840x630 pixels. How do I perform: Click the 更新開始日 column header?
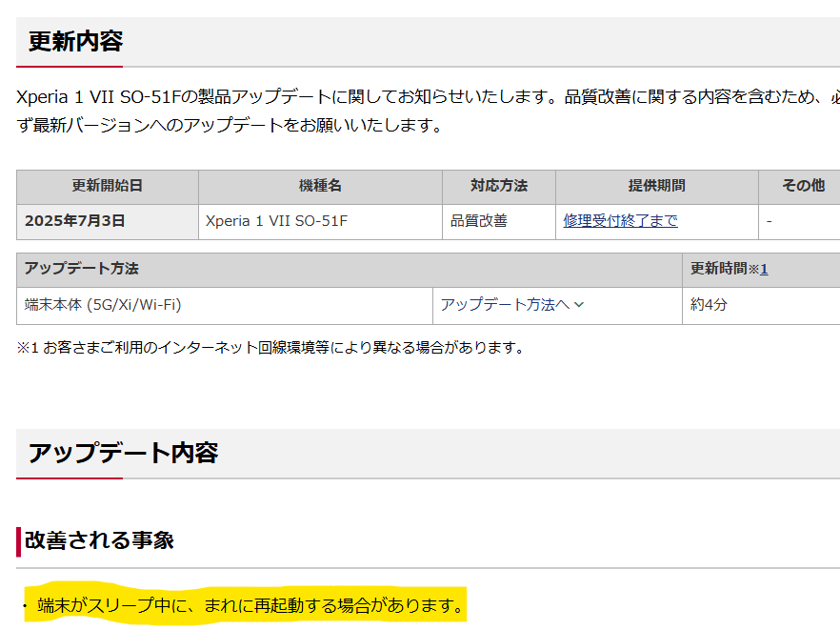(108, 186)
